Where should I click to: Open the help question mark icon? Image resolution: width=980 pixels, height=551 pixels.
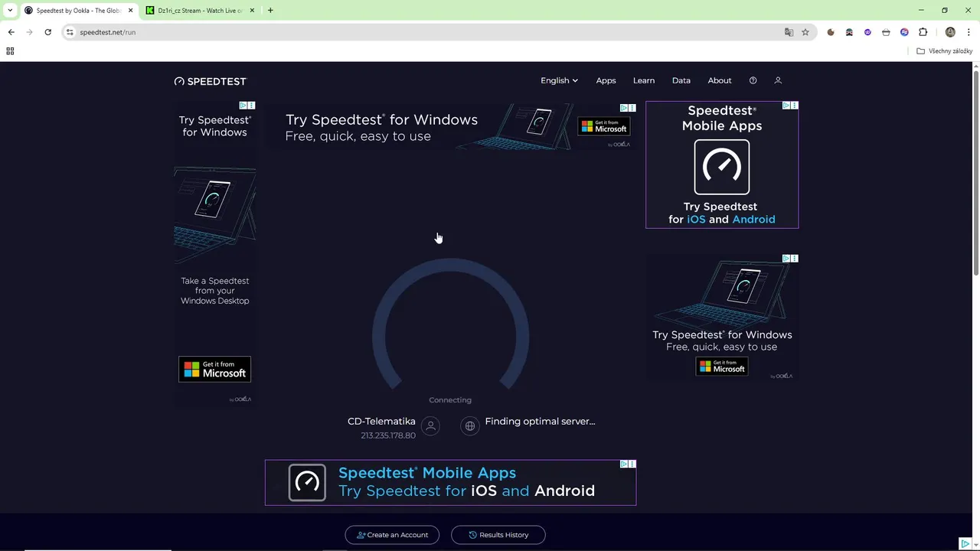pos(753,80)
